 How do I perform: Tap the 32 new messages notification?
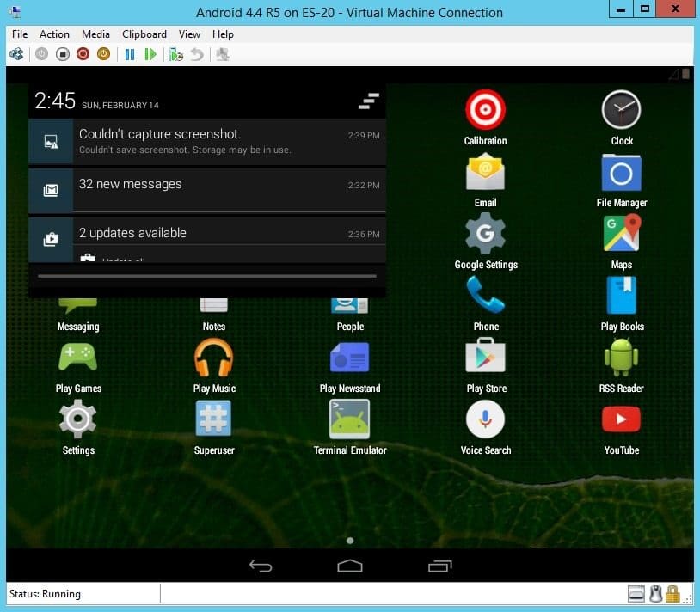coord(207,191)
